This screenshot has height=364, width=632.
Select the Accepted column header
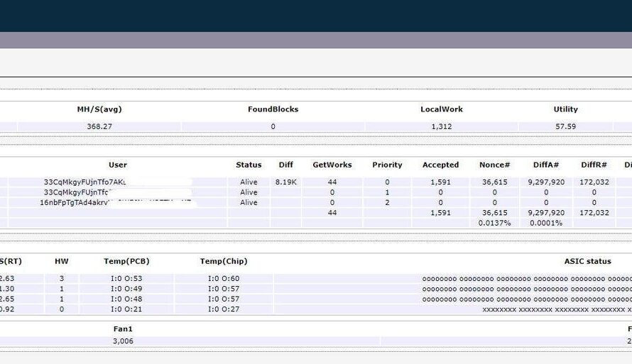[x=440, y=165]
